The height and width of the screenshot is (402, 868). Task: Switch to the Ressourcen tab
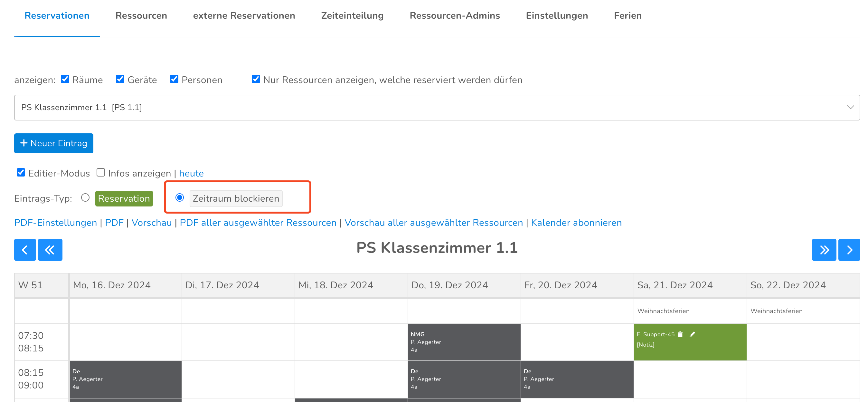click(141, 15)
